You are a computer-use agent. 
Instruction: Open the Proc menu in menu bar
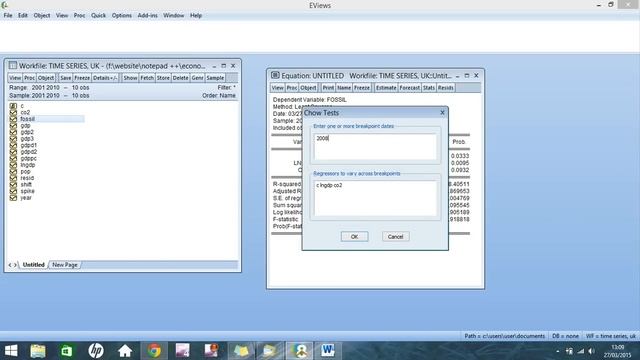pyautogui.click(x=79, y=16)
